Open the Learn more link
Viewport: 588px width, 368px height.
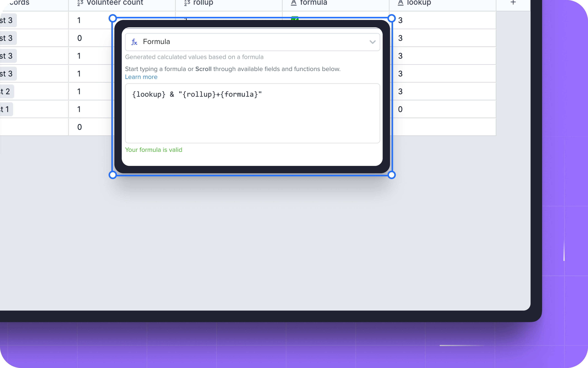[x=141, y=77]
